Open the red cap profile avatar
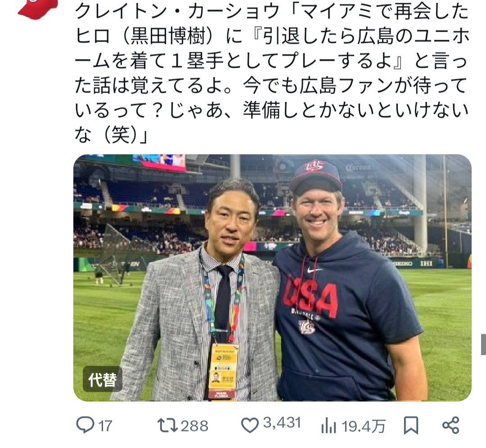 (38, 8)
